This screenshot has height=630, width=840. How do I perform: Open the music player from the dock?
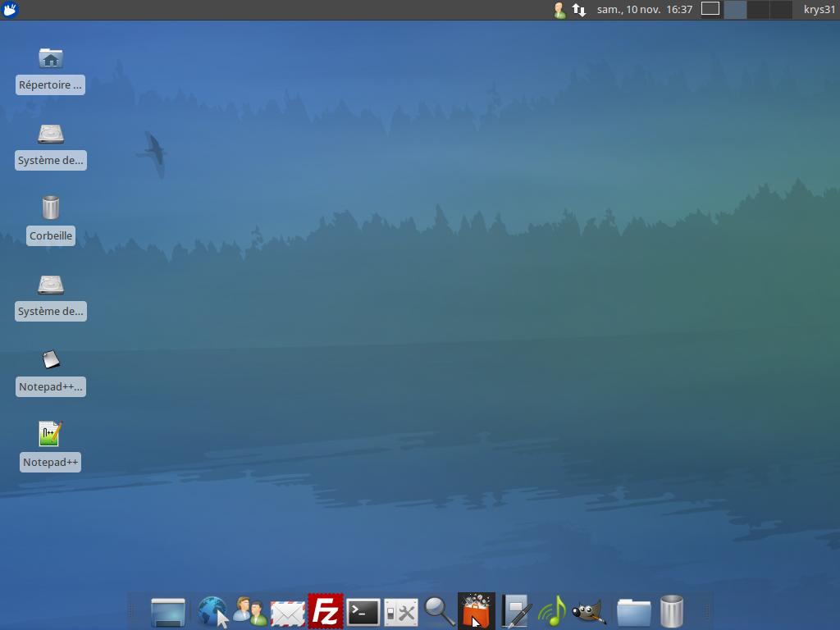point(552,611)
